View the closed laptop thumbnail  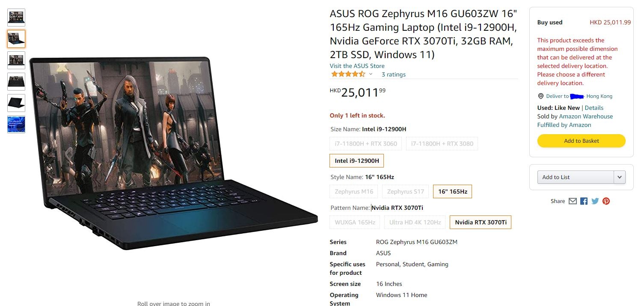(16, 103)
